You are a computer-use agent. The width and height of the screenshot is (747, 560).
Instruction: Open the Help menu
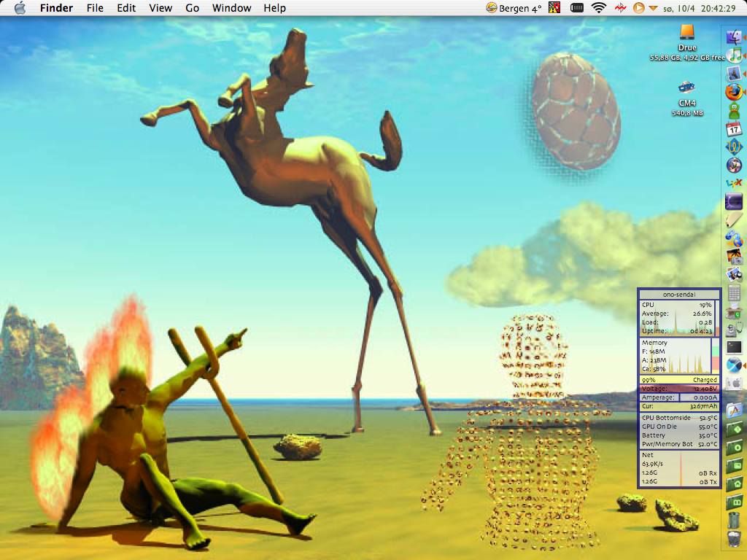[274, 8]
